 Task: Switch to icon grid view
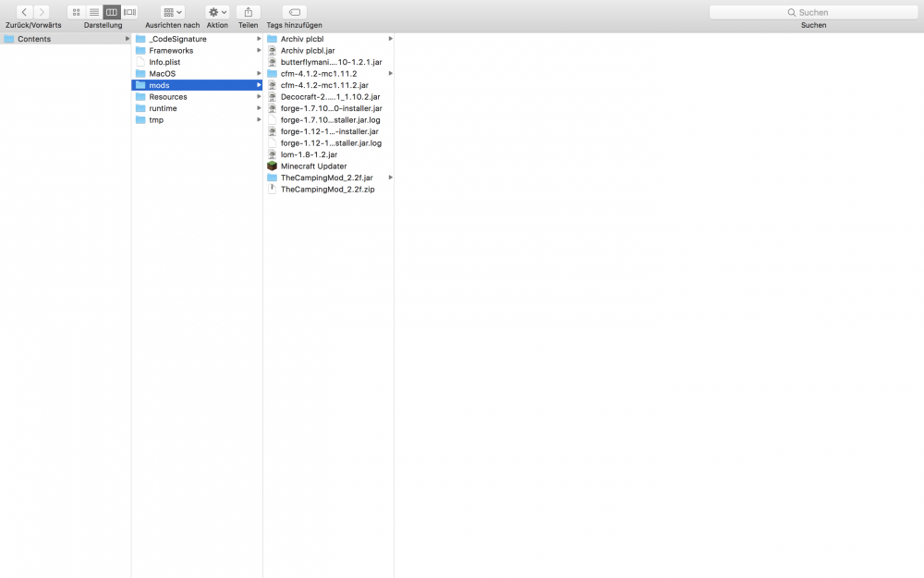(76, 12)
